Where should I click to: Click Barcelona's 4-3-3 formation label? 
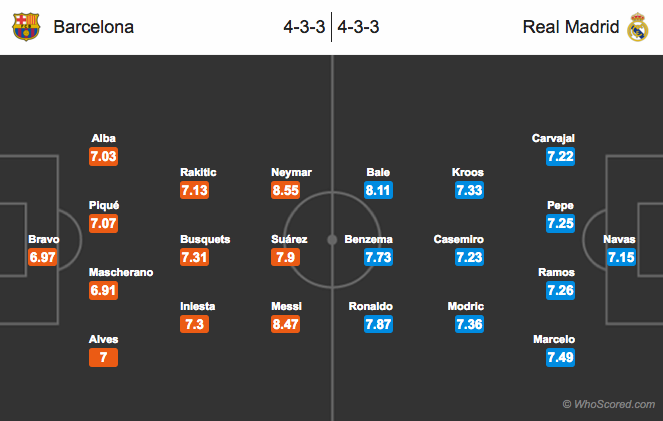point(304,27)
